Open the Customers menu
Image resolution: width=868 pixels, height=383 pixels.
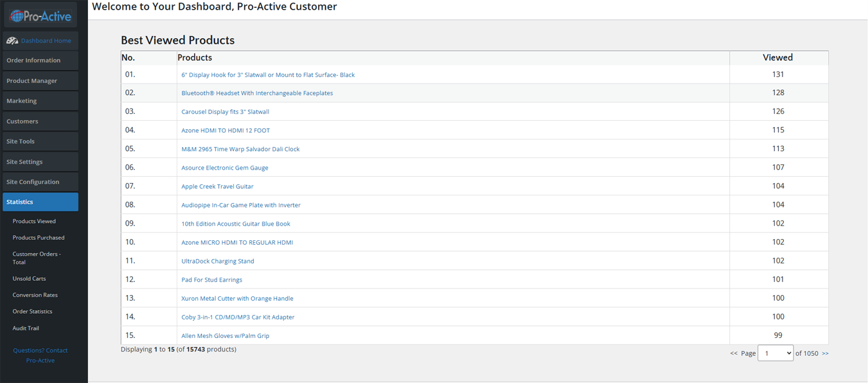click(40, 121)
